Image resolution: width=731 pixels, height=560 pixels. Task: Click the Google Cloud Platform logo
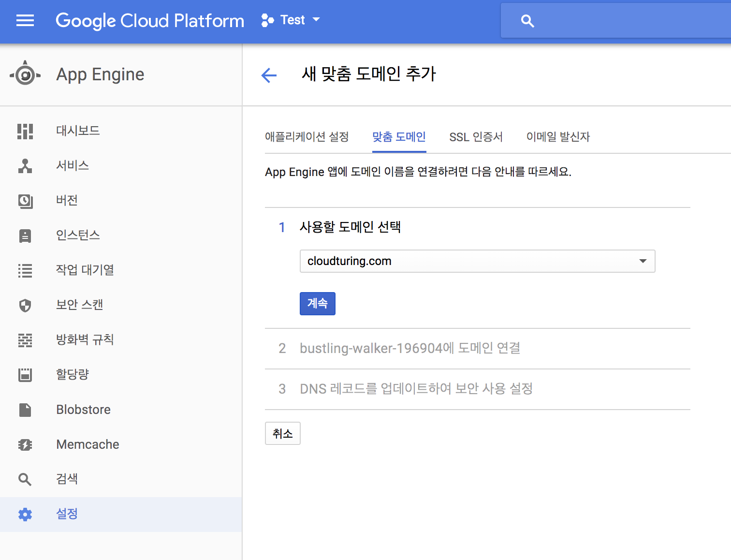[150, 21]
